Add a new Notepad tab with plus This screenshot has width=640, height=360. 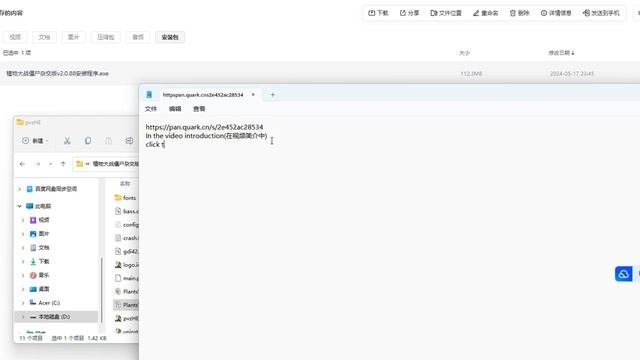pos(273,95)
